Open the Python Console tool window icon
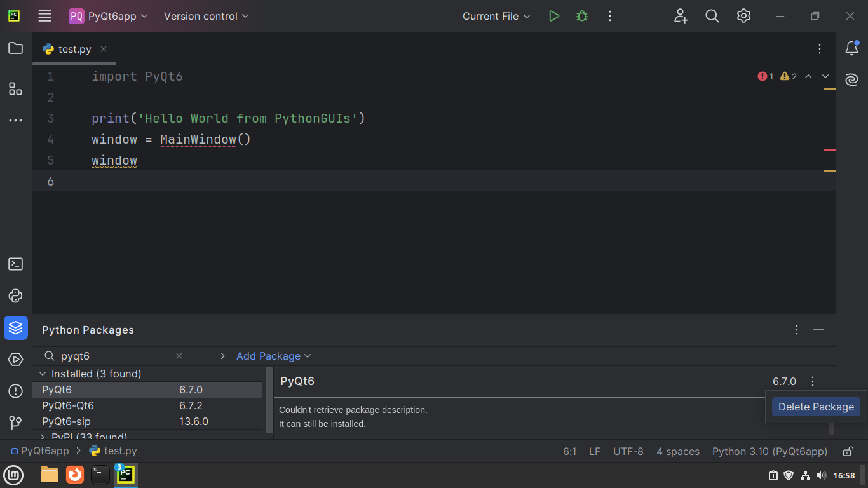This screenshot has height=488, width=868. pyautogui.click(x=16, y=296)
